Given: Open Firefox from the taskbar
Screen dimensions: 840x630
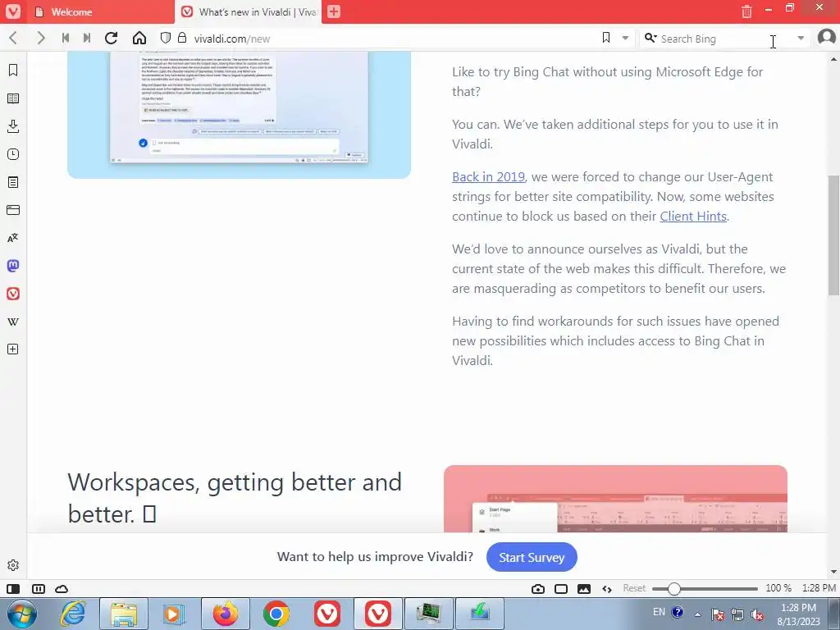Looking at the screenshot, I should point(226,614).
